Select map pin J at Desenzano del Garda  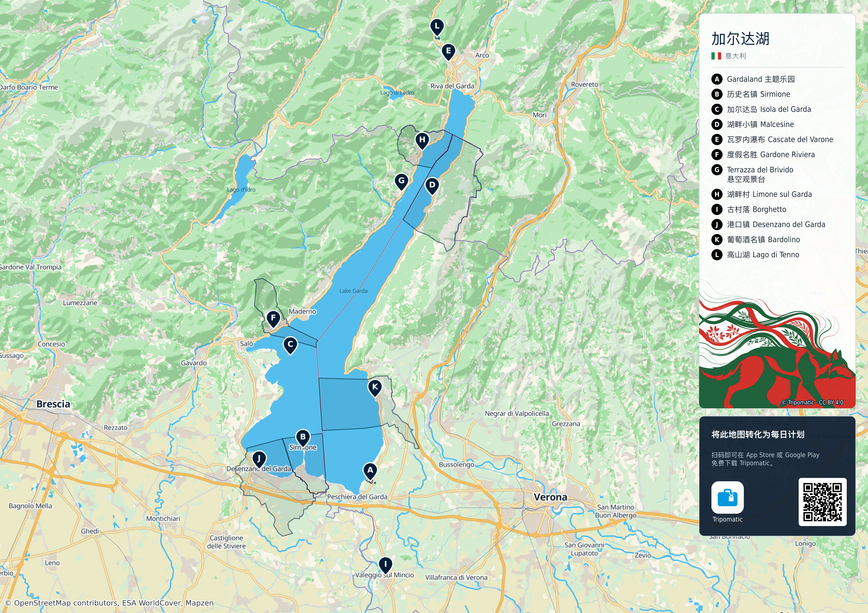(x=259, y=460)
